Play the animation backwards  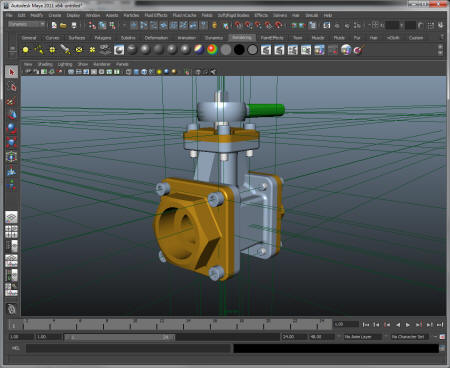[x=398, y=324]
